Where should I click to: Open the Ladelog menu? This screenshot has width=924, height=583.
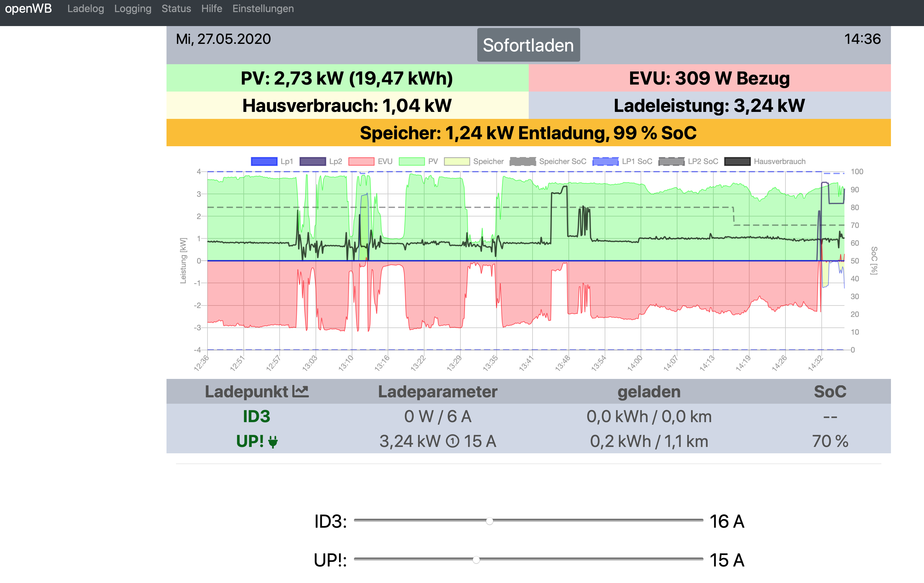point(85,9)
